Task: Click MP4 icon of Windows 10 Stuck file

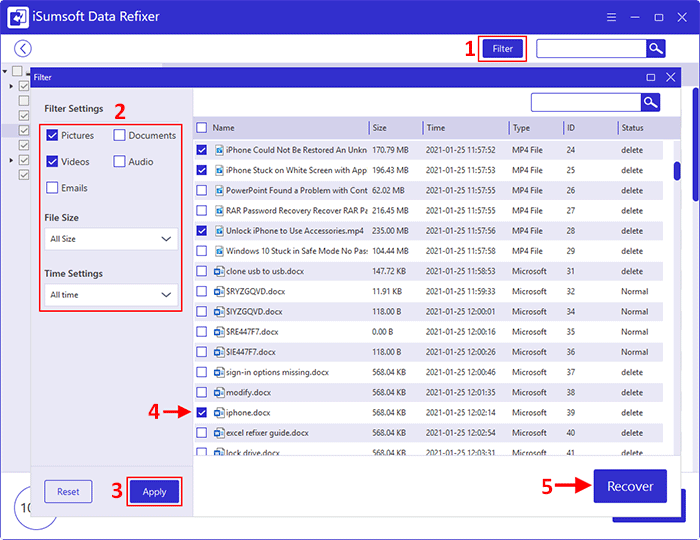Action: [219, 251]
